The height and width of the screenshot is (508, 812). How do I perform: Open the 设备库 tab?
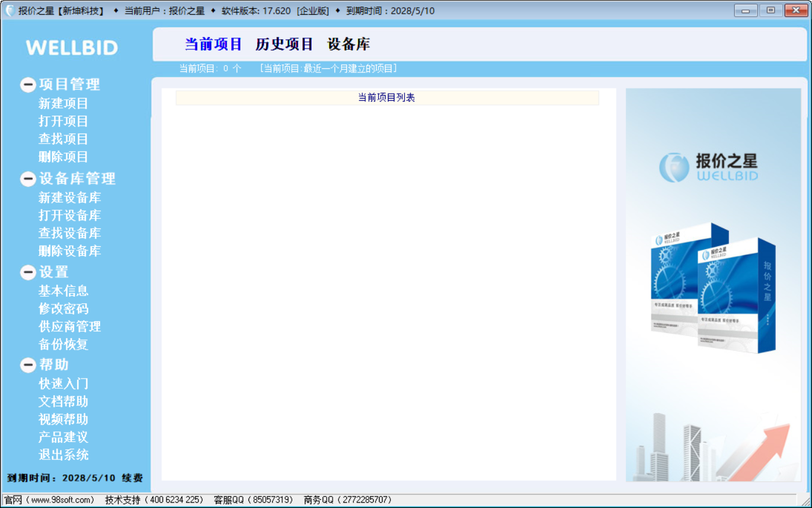349,45
